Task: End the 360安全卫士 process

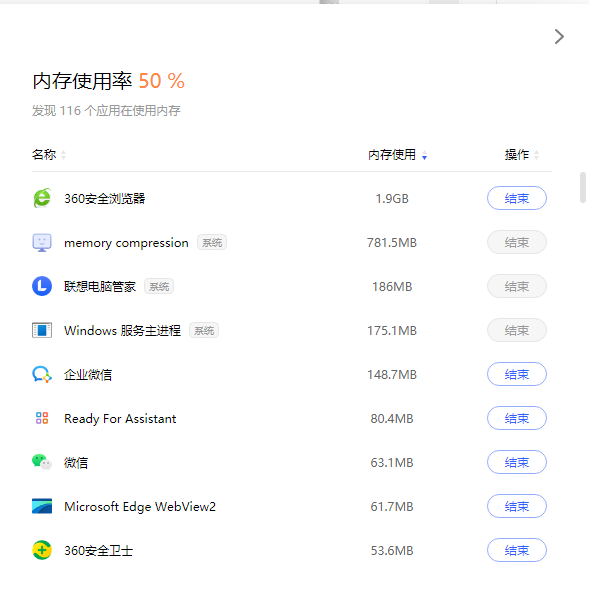Action: click(517, 550)
